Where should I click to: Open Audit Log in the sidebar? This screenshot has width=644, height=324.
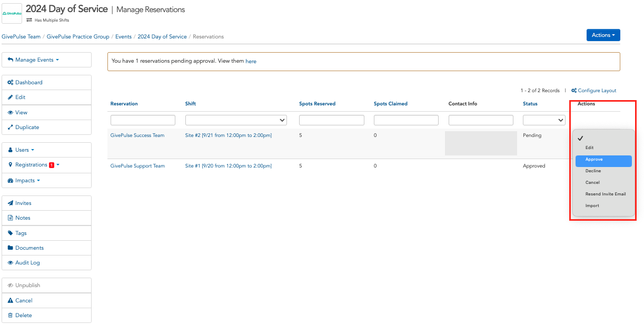pyautogui.click(x=46, y=262)
